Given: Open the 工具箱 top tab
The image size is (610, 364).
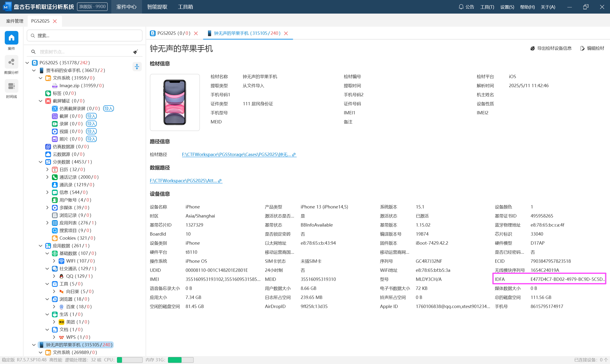Looking at the screenshot, I should tap(185, 7).
